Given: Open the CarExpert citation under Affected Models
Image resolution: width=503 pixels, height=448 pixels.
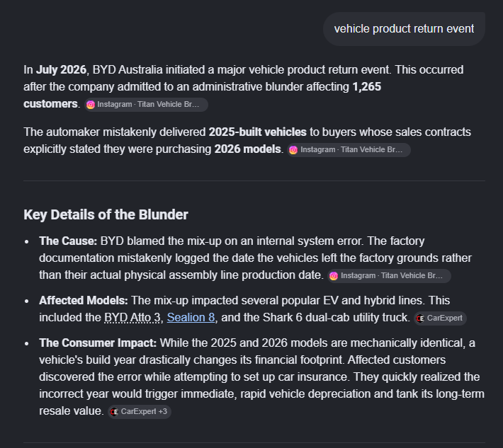Looking at the screenshot, I should (x=440, y=318).
